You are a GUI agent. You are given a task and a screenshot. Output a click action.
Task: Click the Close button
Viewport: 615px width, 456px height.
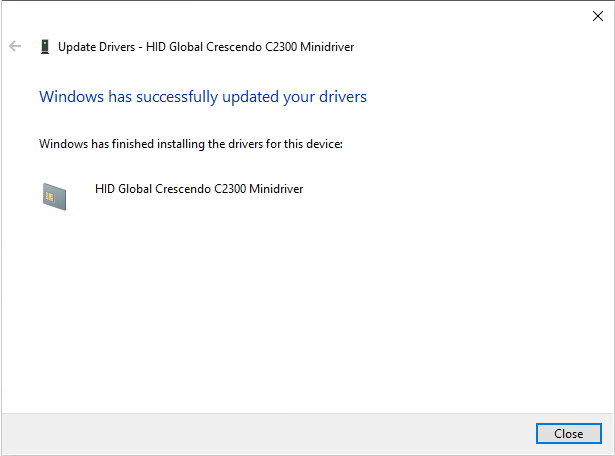(568, 434)
